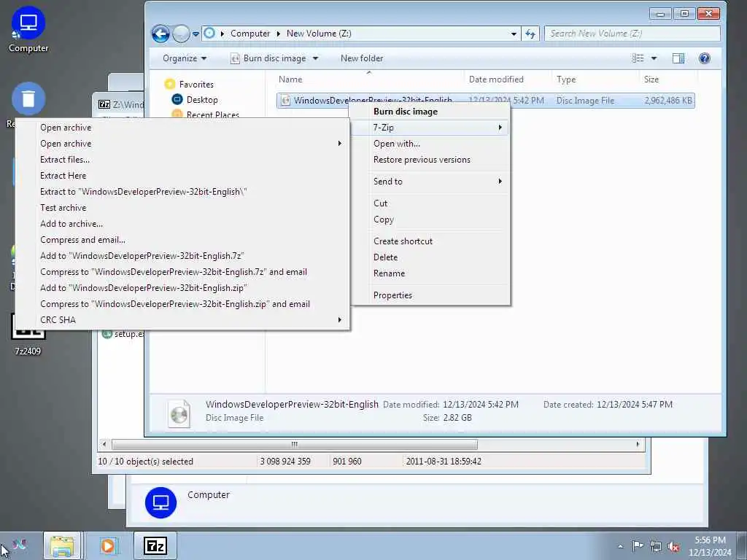Select Test archive option
The width and height of the screenshot is (747, 560).
point(182,208)
